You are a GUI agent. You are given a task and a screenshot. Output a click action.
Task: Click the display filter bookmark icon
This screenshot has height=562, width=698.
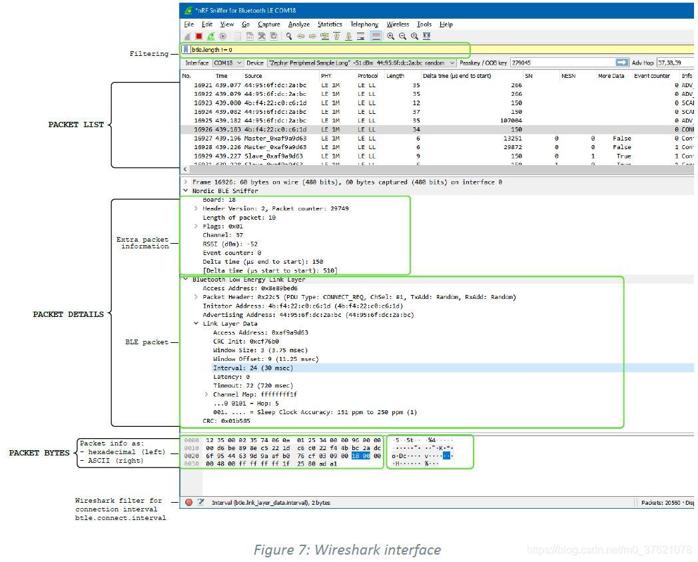click(x=186, y=49)
